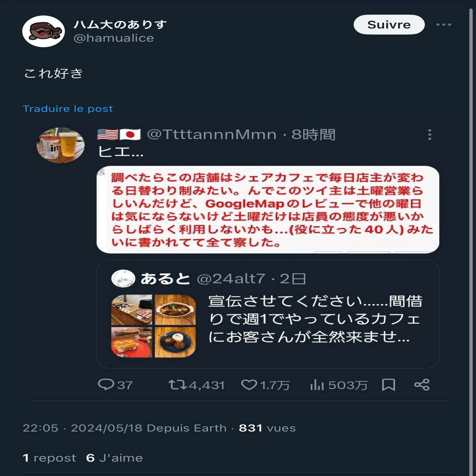View the 1 repost list
476x476 pixels.
pos(49,458)
